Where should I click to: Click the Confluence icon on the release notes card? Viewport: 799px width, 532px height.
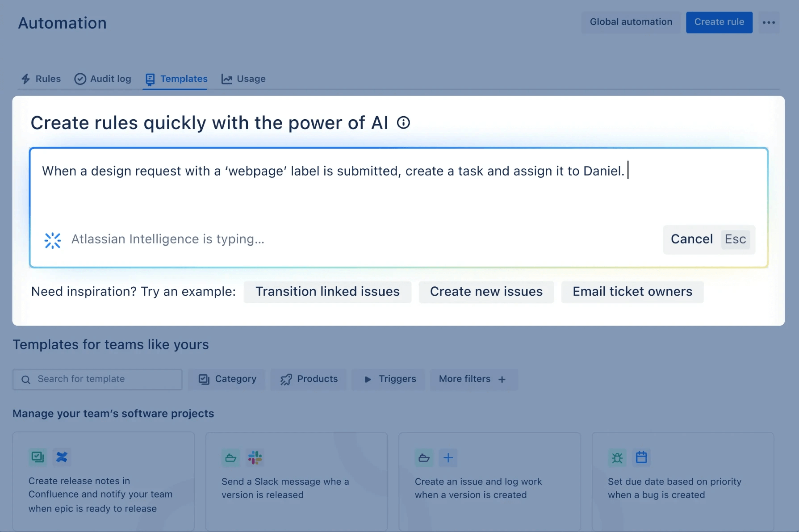click(x=62, y=457)
